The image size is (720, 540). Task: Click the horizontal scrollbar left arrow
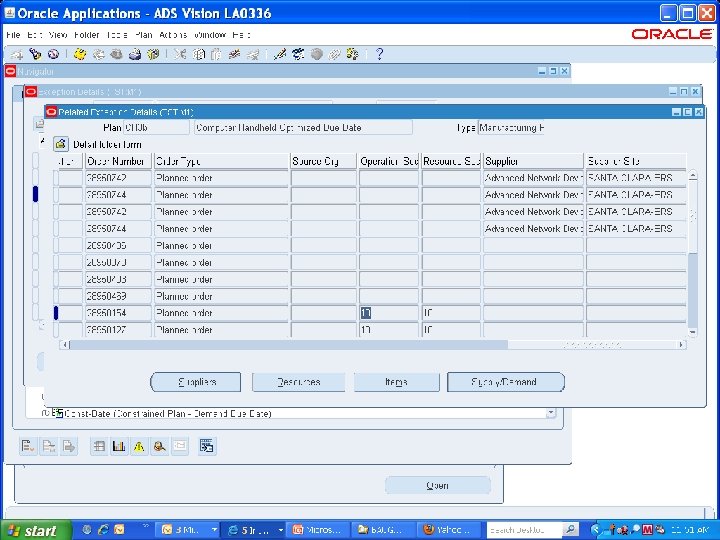click(65, 344)
